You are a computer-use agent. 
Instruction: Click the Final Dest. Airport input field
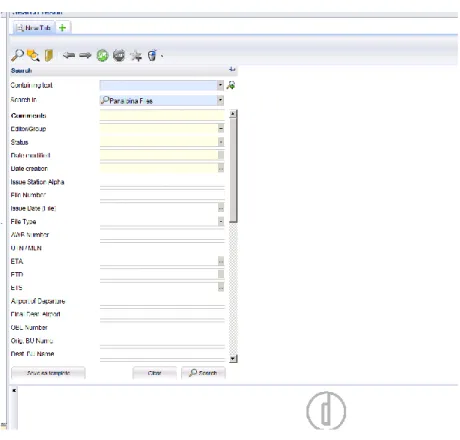pyautogui.click(x=162, y=314)
